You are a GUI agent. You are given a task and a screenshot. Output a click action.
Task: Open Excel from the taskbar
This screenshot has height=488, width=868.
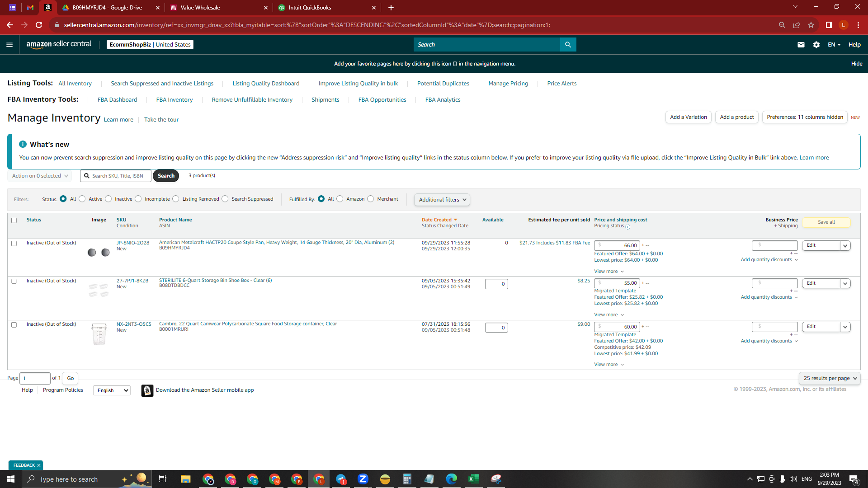point(474,479)
